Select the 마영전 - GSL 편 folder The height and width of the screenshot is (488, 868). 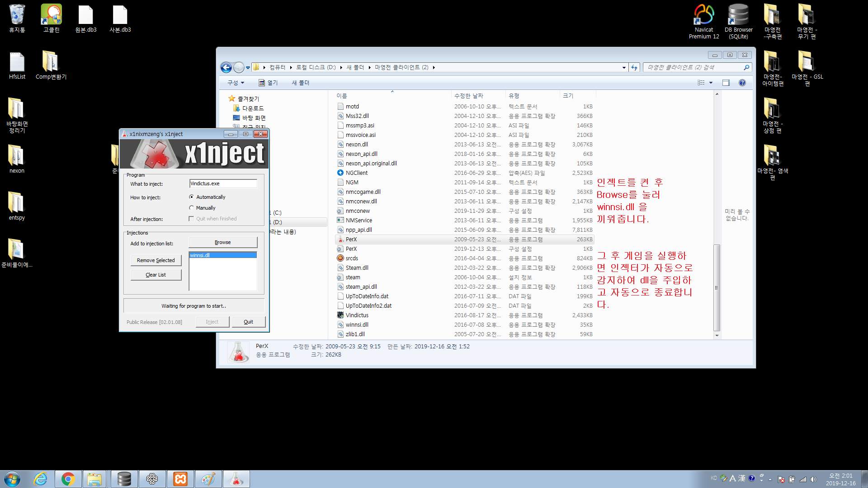[807, 69]
